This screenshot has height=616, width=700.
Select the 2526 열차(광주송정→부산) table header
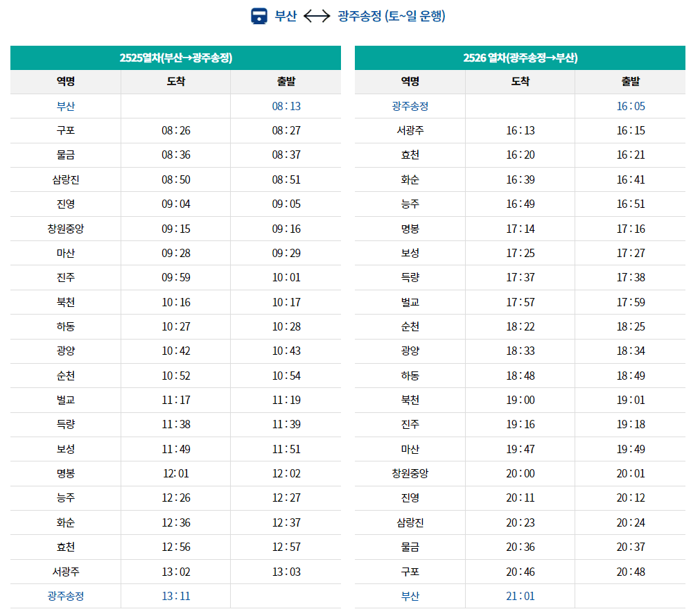[520, 58]
